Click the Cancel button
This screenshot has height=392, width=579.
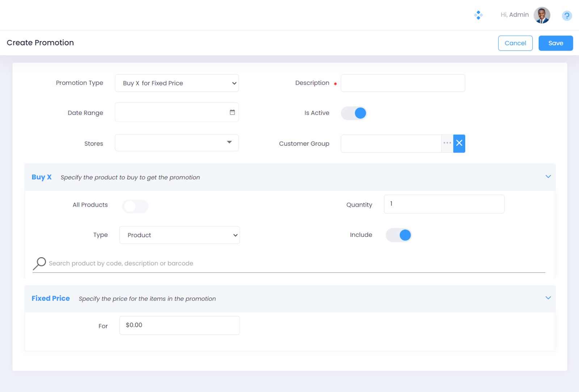tap(515, 43)
